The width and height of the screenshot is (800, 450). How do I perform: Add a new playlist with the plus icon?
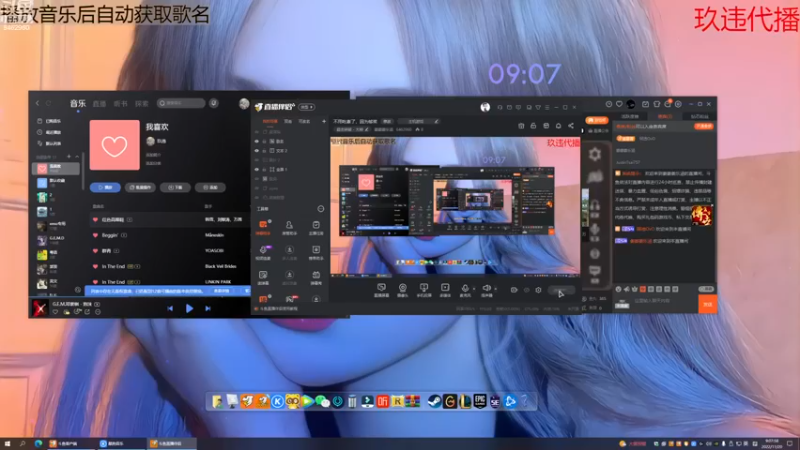point(69,157)
